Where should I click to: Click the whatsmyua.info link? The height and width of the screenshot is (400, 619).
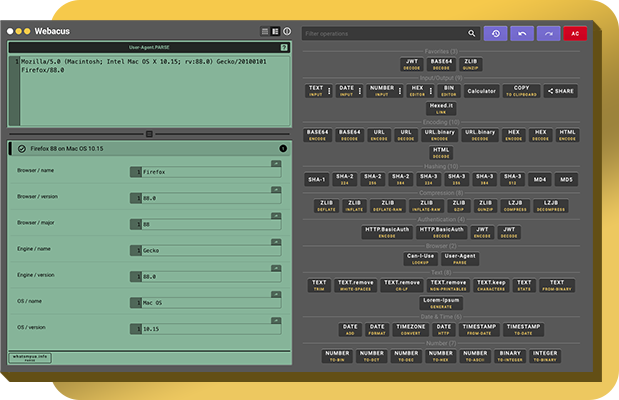(x=30, y=357)
